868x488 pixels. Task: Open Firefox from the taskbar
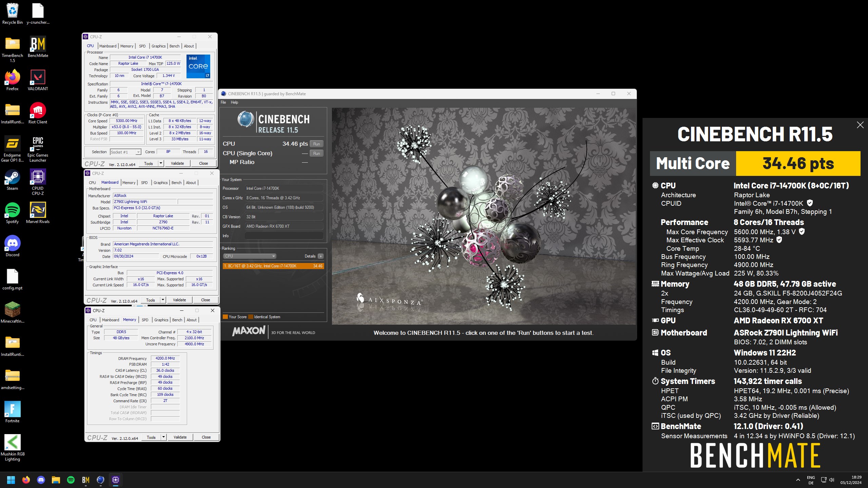click(x=26, y=480)
